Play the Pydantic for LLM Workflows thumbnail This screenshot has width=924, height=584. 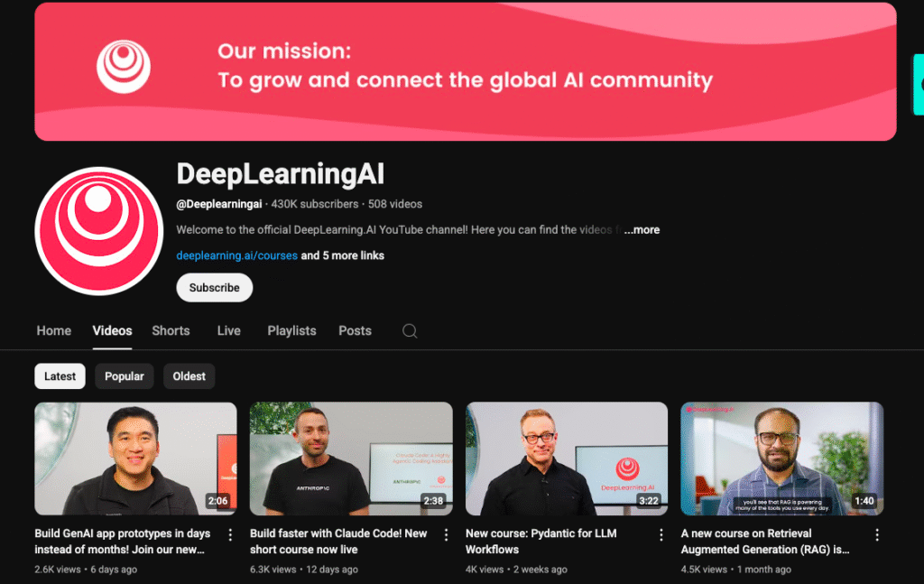click(567, 459)
